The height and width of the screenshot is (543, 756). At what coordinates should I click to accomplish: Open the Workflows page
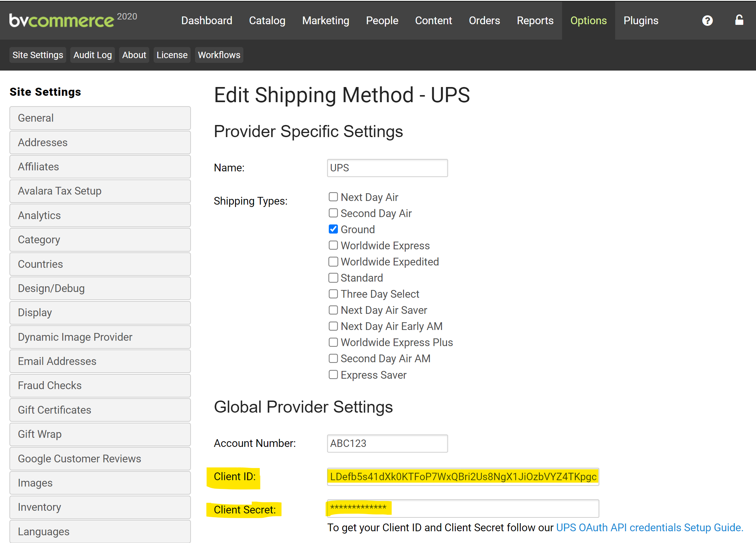pyautogui.click(x=219, y=55)
